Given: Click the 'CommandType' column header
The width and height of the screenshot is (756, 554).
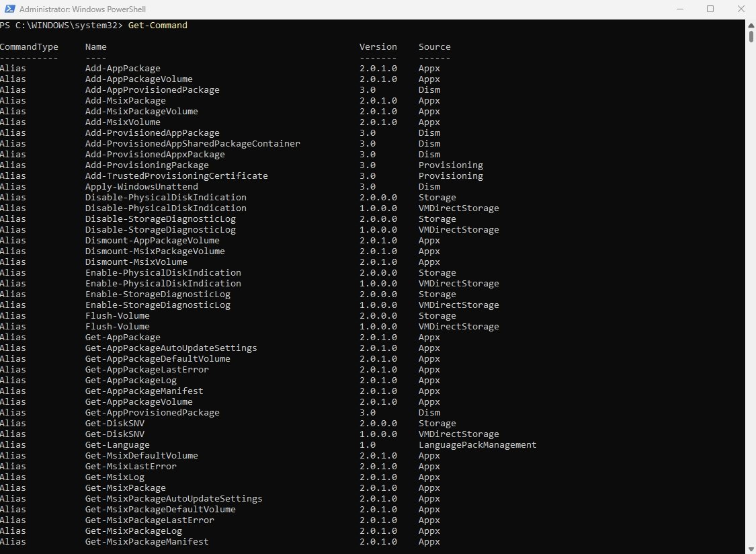Looking at the screenshot, I should pyautogui.click(x=29, y=47).
